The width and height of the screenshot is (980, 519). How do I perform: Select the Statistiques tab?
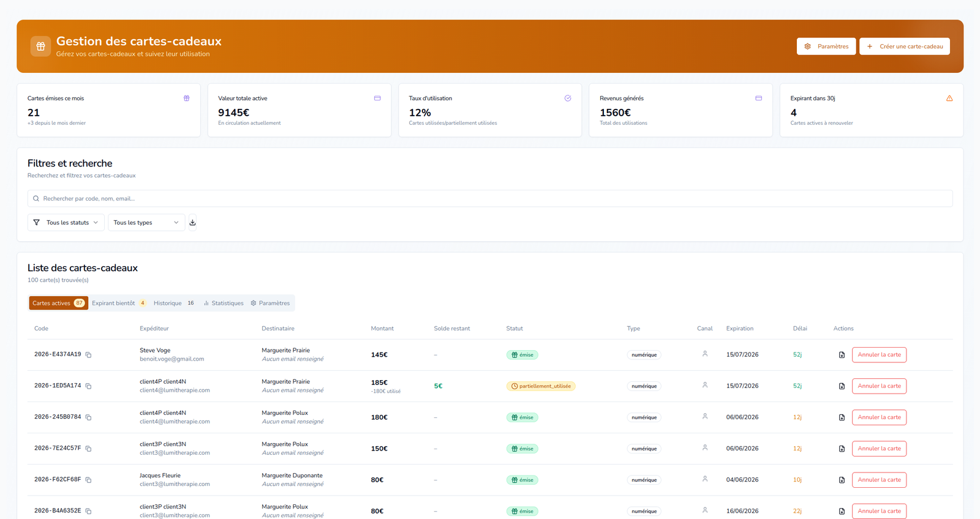[224, 303]
